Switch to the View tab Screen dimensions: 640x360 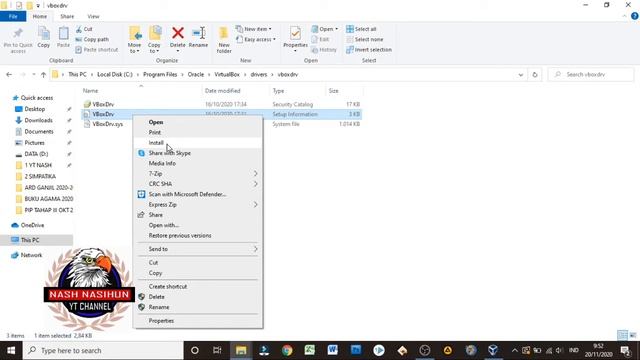(x=93, y=16)
